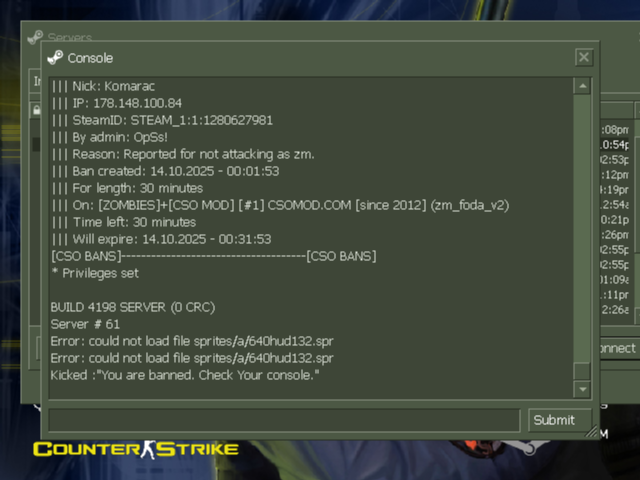Click the Kicked message line in console
This screenshot has width=640, height=480.
tap(185, 375)
